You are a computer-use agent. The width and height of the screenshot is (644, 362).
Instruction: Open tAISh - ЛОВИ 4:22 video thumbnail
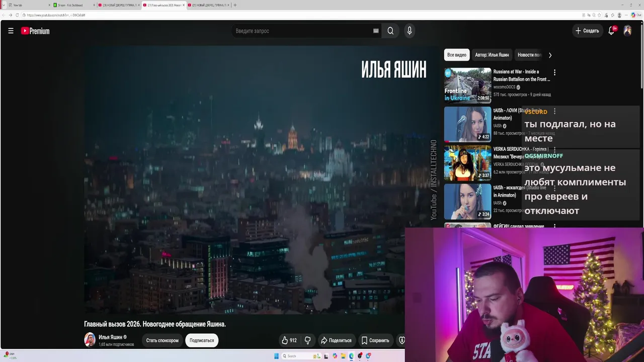coord(467,124)
